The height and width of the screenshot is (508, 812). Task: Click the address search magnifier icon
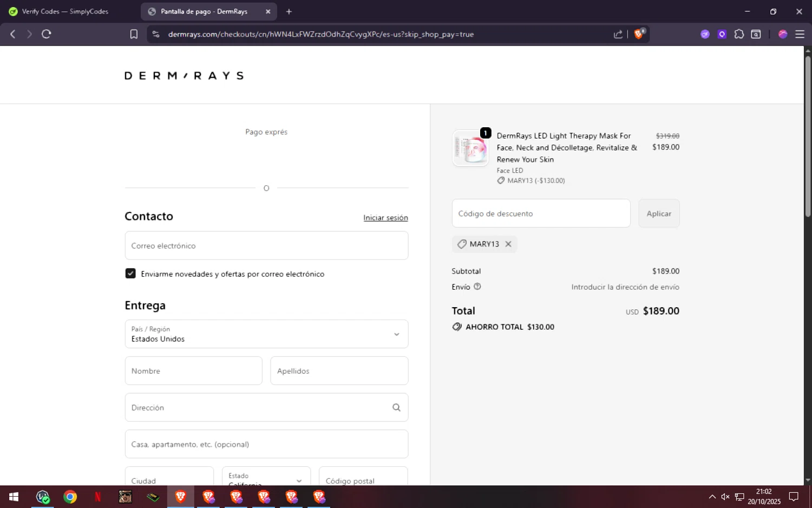click(396, 407)
